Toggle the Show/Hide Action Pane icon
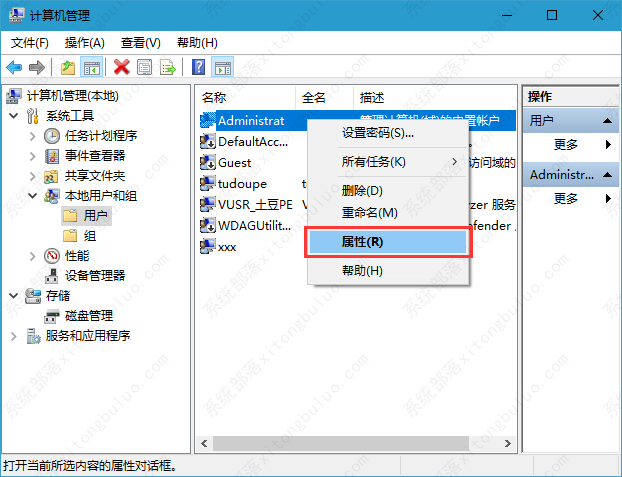The image size is (622, 477). pos(223,67)
